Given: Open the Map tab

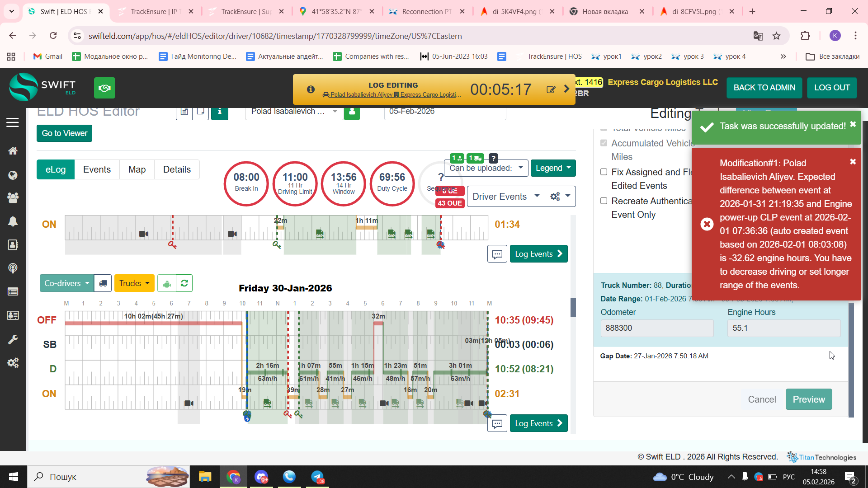Looking at the screenshot, I should coord(137,169).
